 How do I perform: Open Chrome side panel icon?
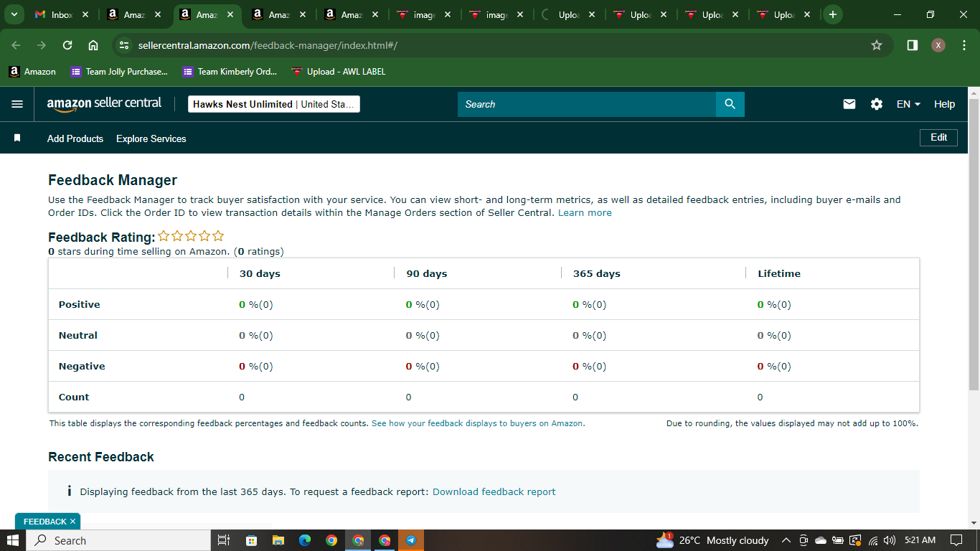913,45
